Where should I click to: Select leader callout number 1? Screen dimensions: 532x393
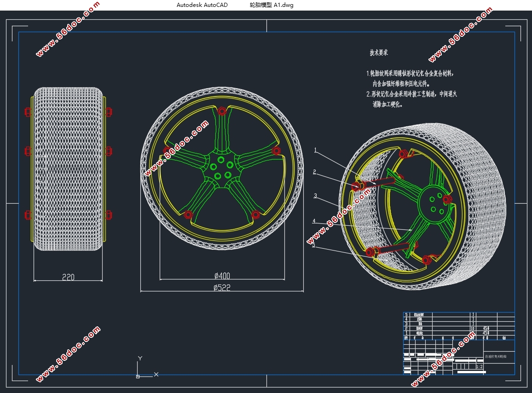pyautogui.click(x=316, y=150)
